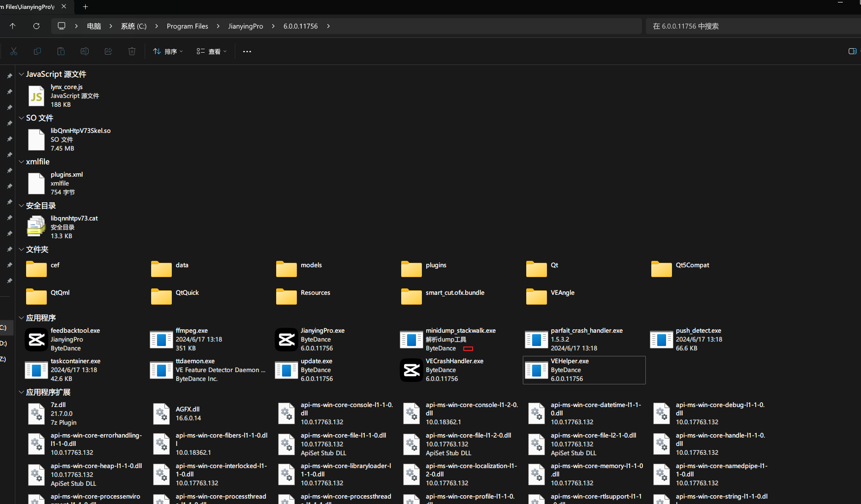Open the 排序 sort dropdown

tap(168, 51)
